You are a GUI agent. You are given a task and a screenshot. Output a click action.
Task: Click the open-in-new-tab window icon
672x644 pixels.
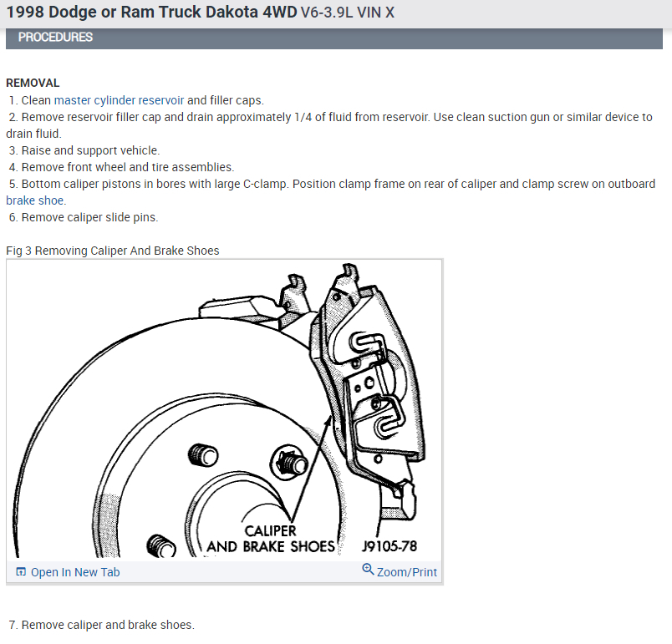[21, 571]
